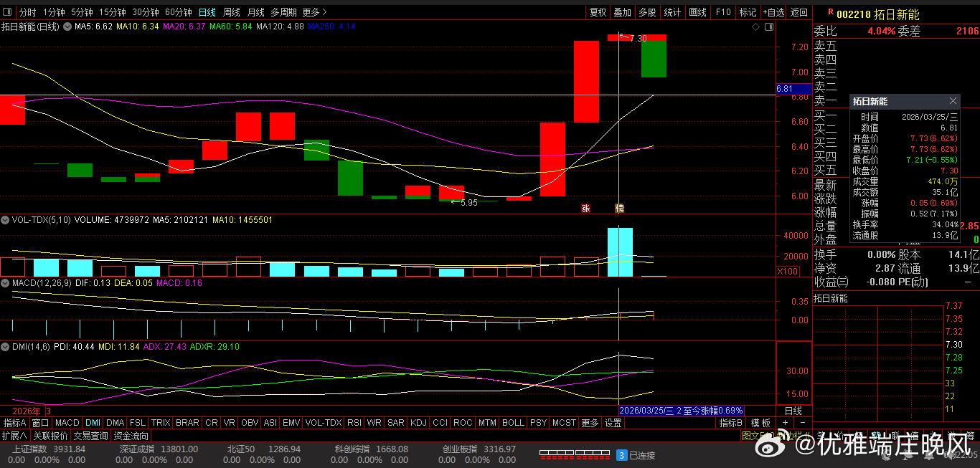Open the VOL-TDX indicator dropdown
This screenshot has height=468, width=980.
6,220
